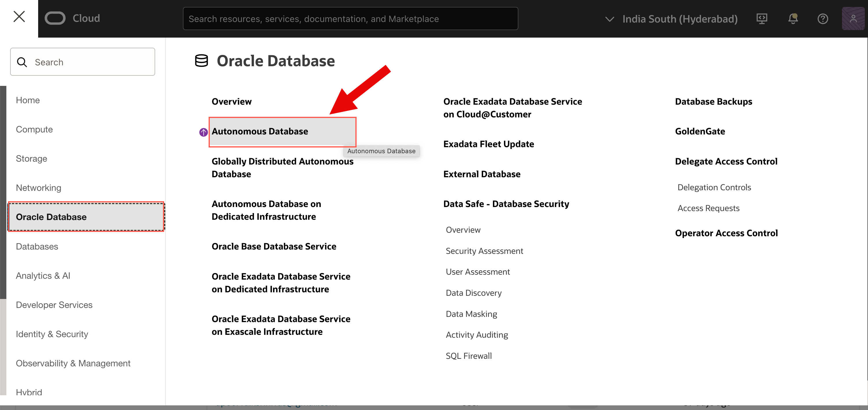Open Database Backups page
Viewport: 868px width, 410px height.
click(713, 101)
